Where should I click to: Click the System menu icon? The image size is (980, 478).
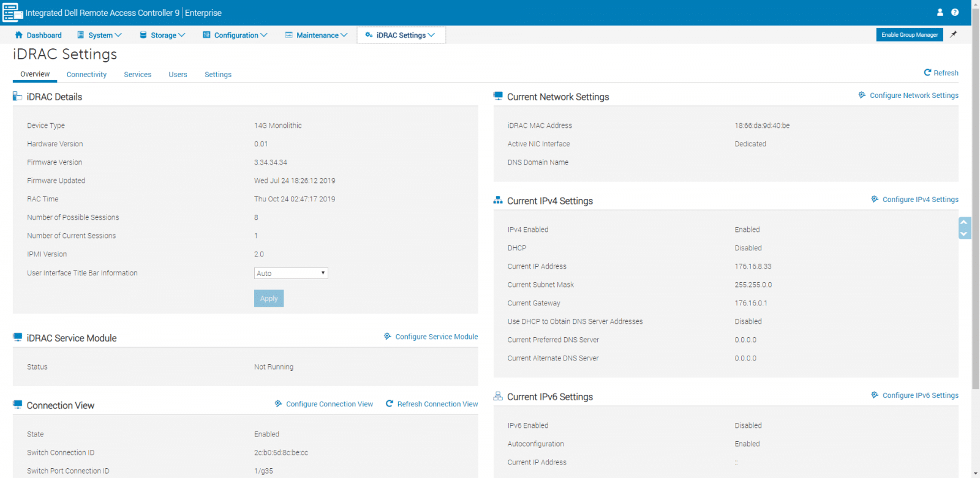(x=80, y=35)
